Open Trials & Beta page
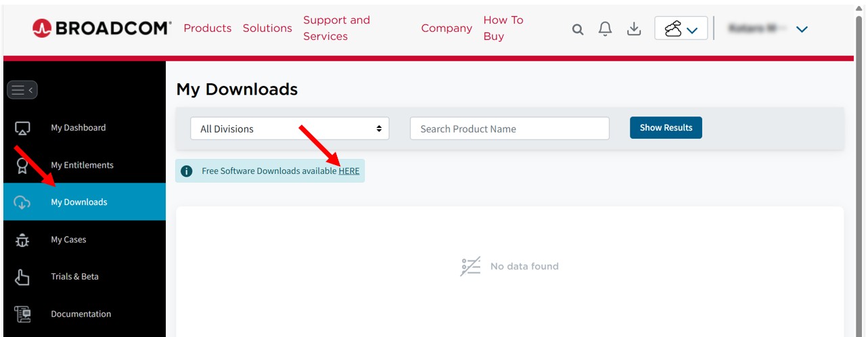The height and width of the screenshot is (337, 868). pyautogui.click(x=74, y=277)
